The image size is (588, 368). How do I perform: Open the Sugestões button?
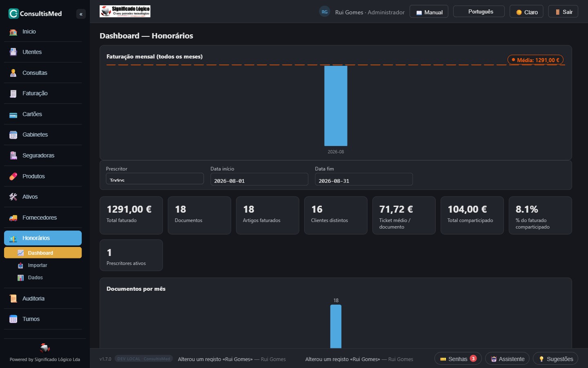(x=555, y=359)
